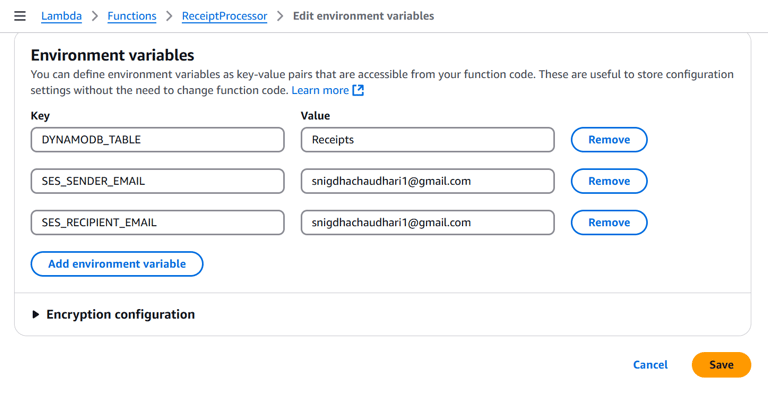Expand the Encryption configuration section
This screenshot has height=402, width=768.
[x=36, y=314]
